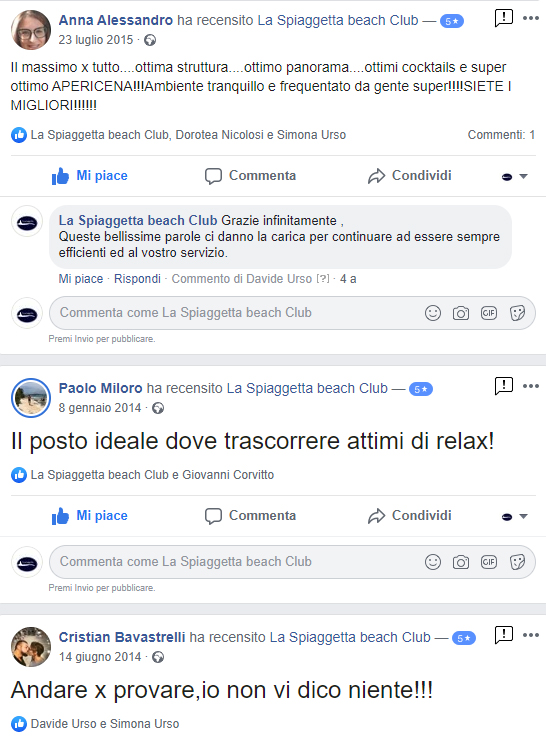Viewport: 546px width, 736px height.
Task: Toggle Mi piace on Paolo Miloro's review
Action: [90, 516]
